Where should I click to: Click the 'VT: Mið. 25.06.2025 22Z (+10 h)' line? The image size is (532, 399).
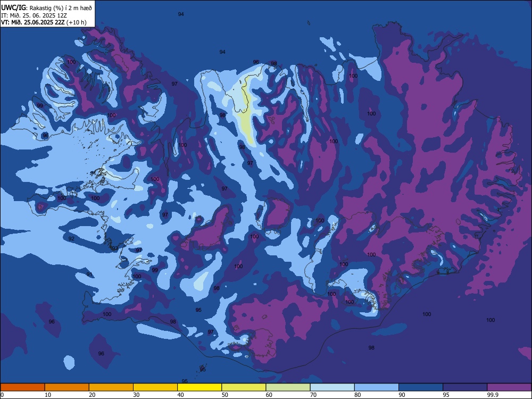point(44,22)
